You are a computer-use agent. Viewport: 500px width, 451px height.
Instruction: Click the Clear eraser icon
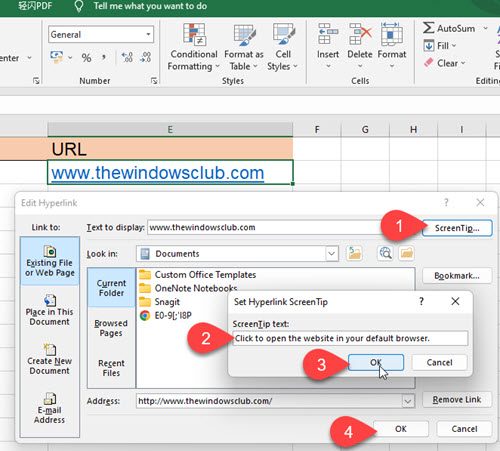click(429, 63)
